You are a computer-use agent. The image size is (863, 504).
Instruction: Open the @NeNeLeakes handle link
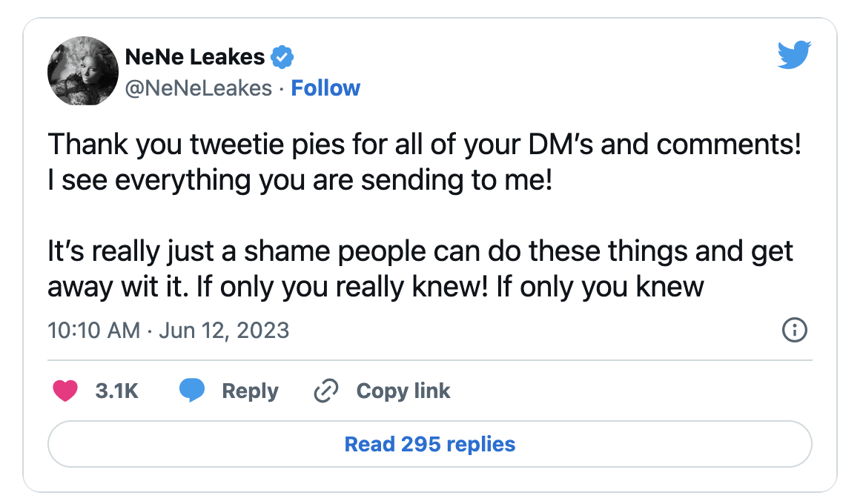pos(199,88)
